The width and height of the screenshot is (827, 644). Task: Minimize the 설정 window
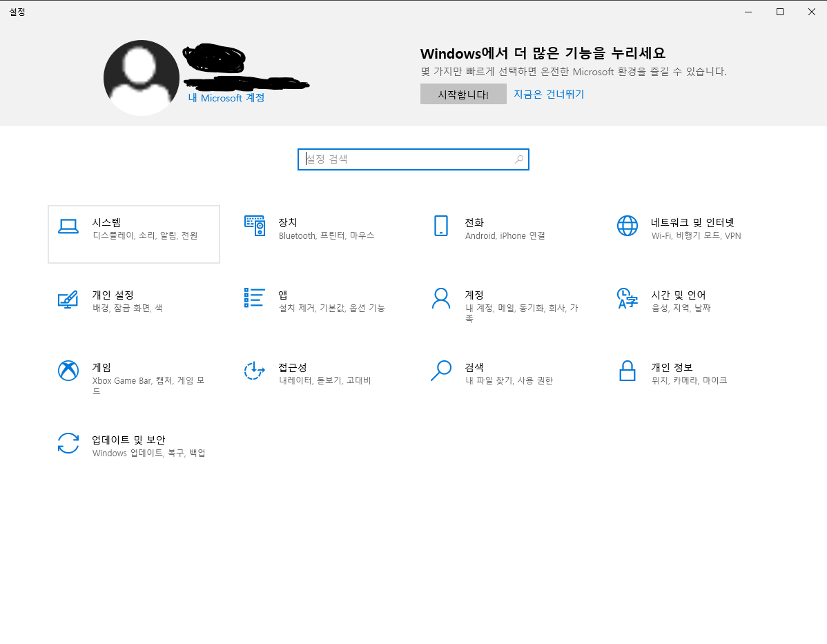pyautogui.click(x=748, y=12)
